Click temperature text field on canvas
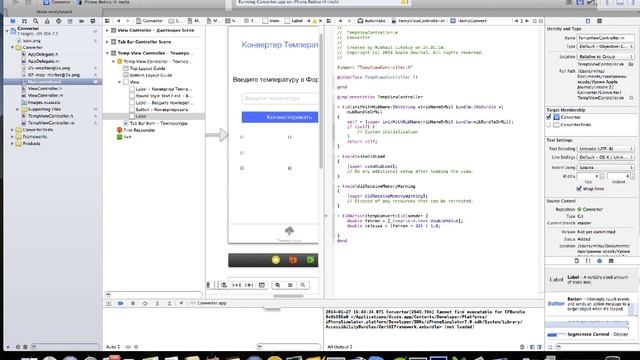The image size is (640, 360). pos(280,98)
